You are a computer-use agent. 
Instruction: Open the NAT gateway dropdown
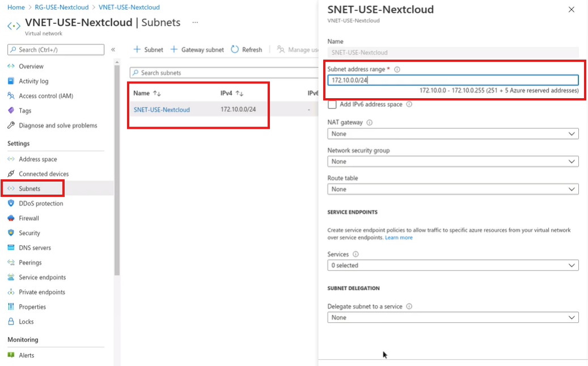452,134
